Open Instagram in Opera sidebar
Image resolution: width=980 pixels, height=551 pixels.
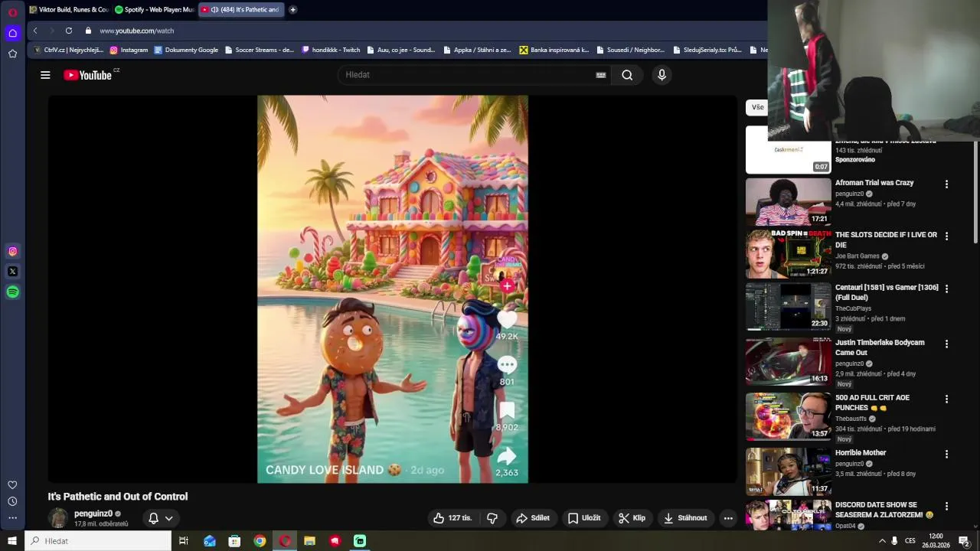pyautogui.click(x=12, y=251)
